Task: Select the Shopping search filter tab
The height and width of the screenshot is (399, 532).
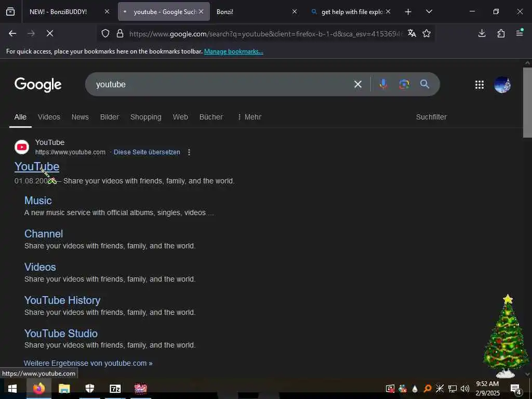Action: [x=146, y=117]
